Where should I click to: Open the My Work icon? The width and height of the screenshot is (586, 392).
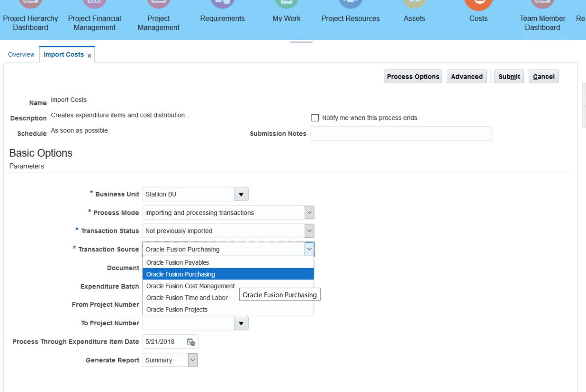pos(287,5)
